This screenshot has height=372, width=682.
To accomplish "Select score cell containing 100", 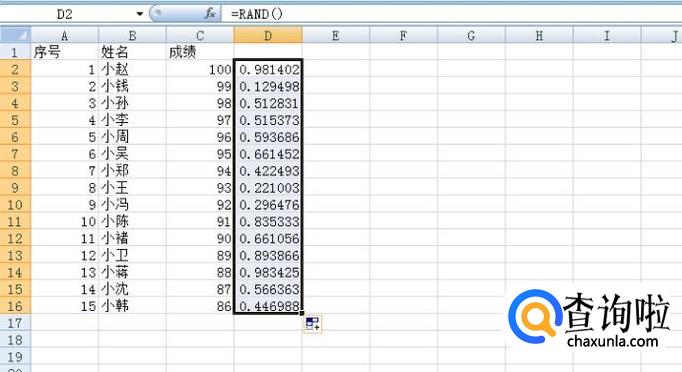I will point(200,69).
